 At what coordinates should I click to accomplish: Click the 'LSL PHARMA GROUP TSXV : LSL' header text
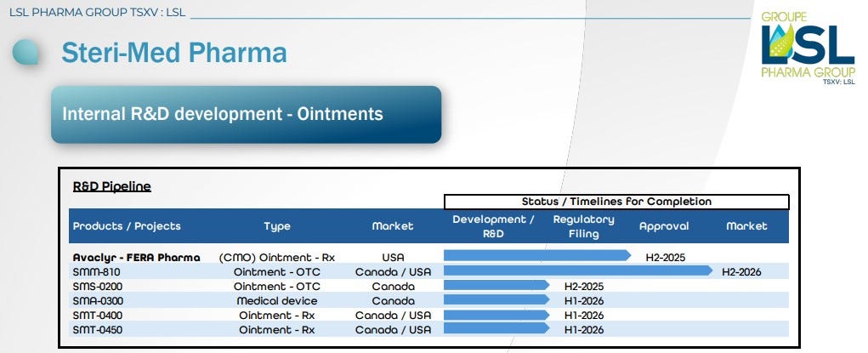[97, 12]
